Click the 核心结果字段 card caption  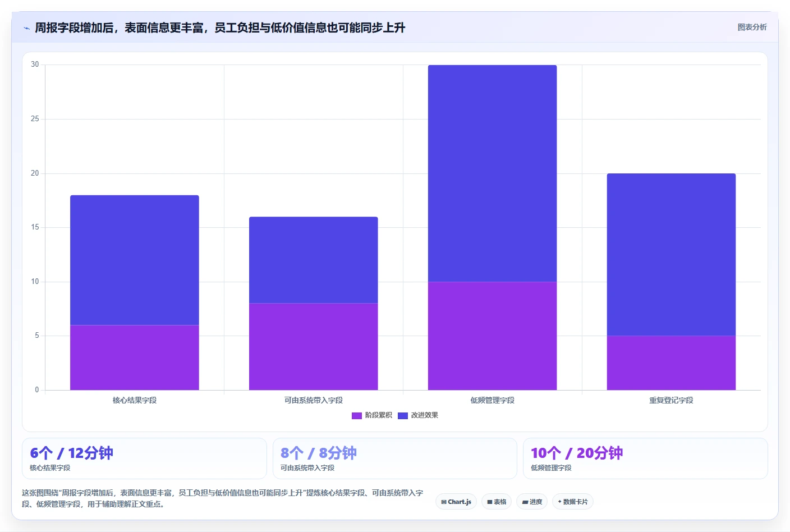(x=50, y=468)
